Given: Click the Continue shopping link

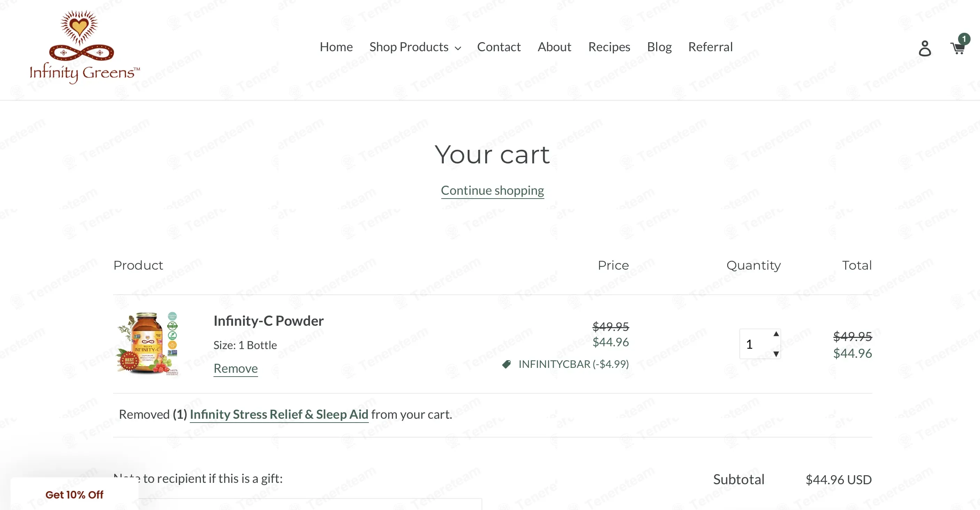Looking at the screenshot, I should (x=492, y=190).
